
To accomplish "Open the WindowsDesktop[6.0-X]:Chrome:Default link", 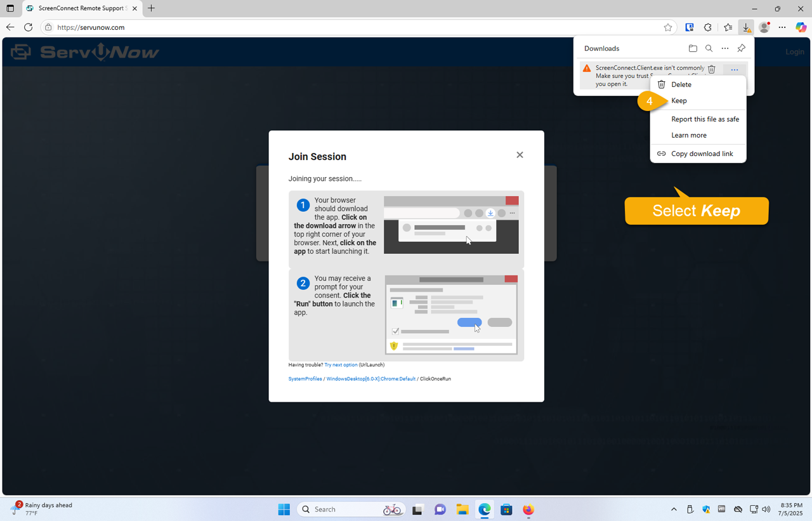I will click(371, 379).
